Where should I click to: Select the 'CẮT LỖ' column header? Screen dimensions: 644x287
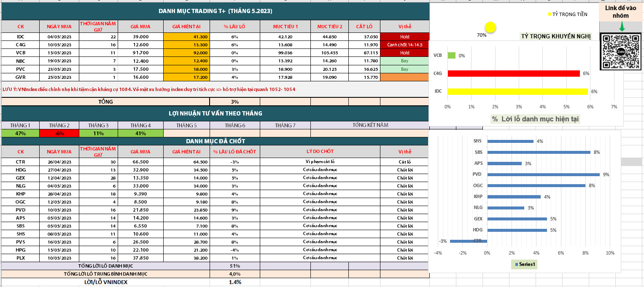364,27
